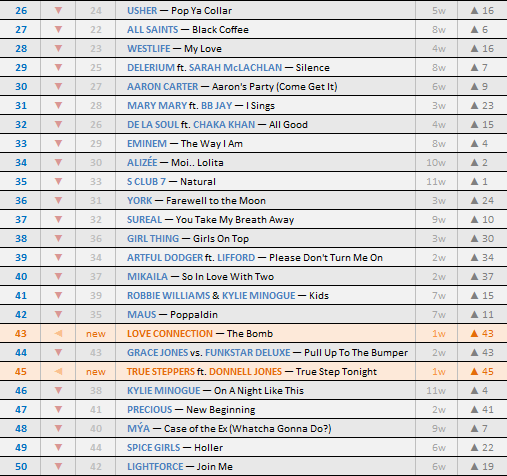This screenshot has height=476, width=507.
Task: Open the SPICE GIRLS artist link
Action: pyautogui.click(x=153, y=448)
